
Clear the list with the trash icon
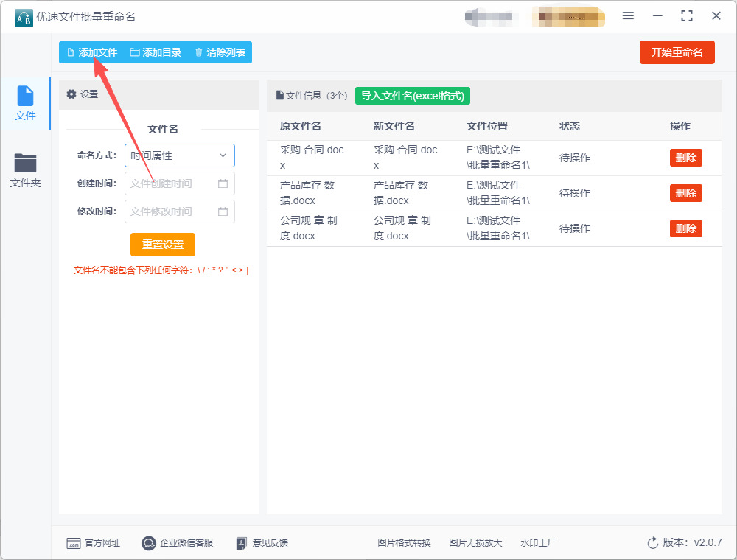click(198, 52)
